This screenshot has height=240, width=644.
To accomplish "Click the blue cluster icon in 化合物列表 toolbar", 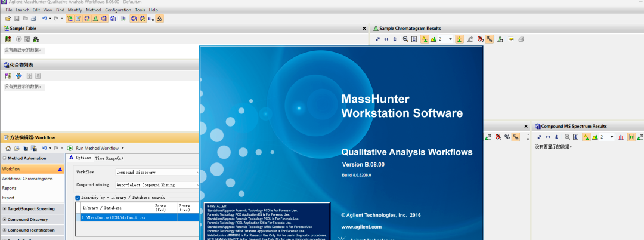I will [18, 76].
